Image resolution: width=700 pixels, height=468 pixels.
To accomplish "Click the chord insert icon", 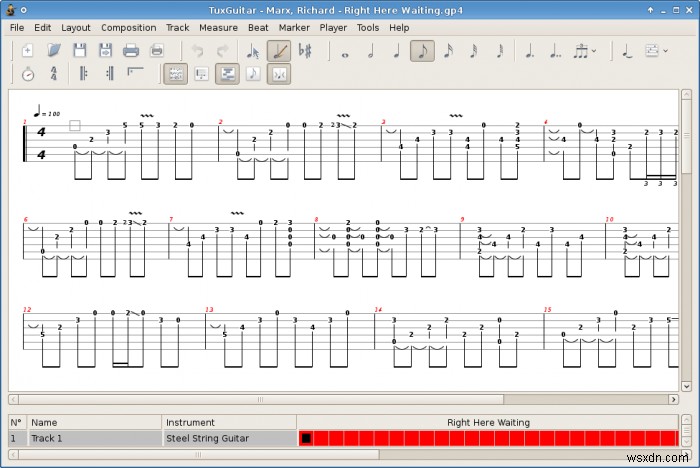I will (652, 50).
